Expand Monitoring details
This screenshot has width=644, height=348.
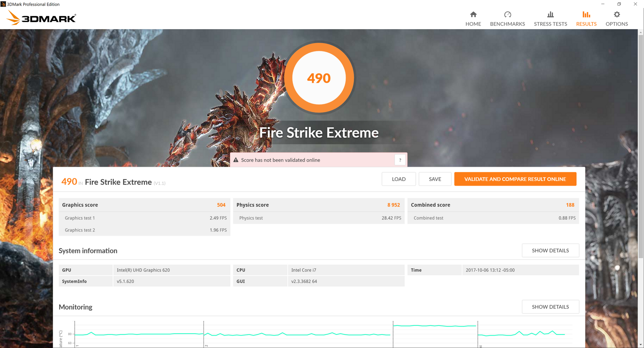tap(550, 307)
